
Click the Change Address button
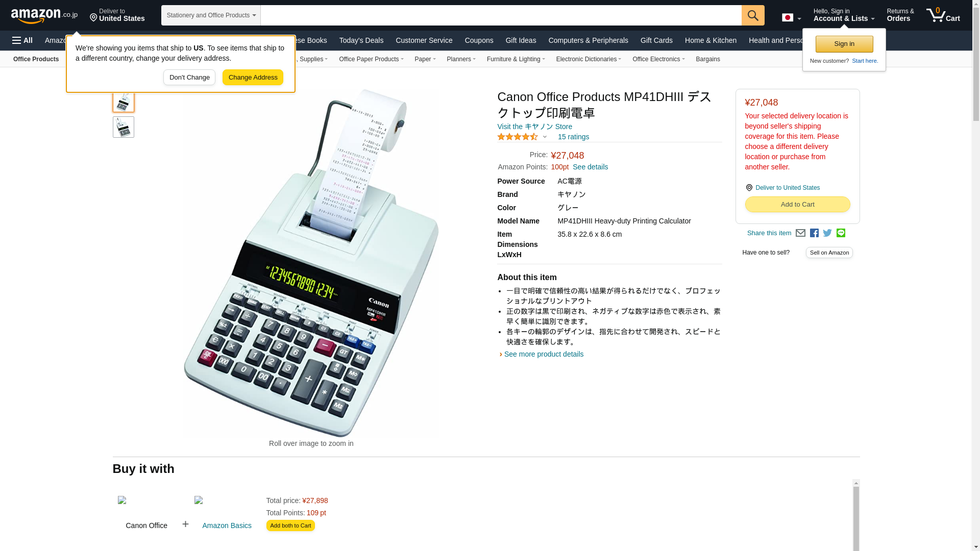pos(253,78)
